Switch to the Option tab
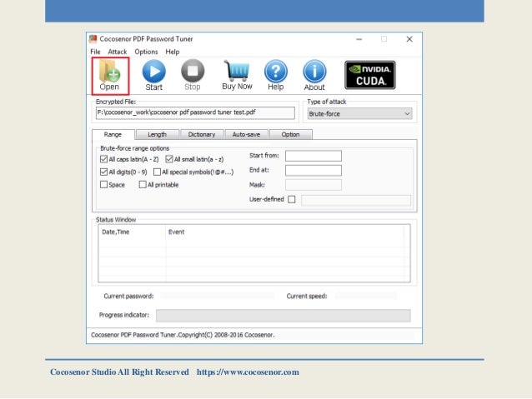The height and width of the screenshot is (399, 532). coord(290,135)
